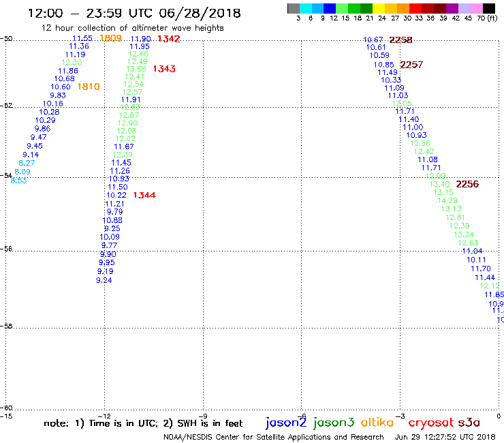The height and width of the screenshot is (443, 504).
Task: Click the wave height value 11.44
Action: tap(485, 277)
